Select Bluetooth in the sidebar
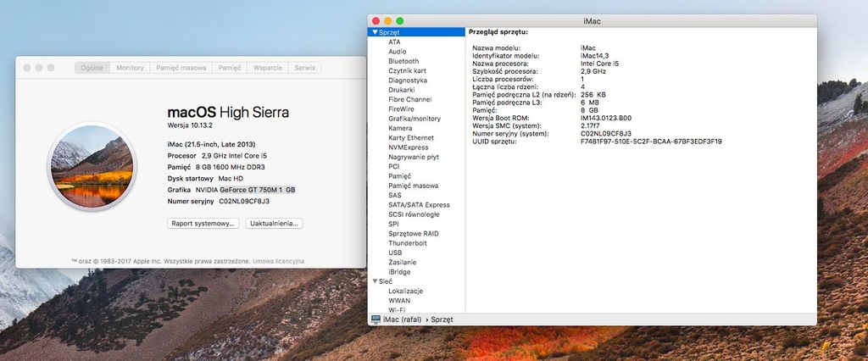Image resolution: width=868 pixels, height=361 pixels. pyautogui.click(x=403, y=61)
